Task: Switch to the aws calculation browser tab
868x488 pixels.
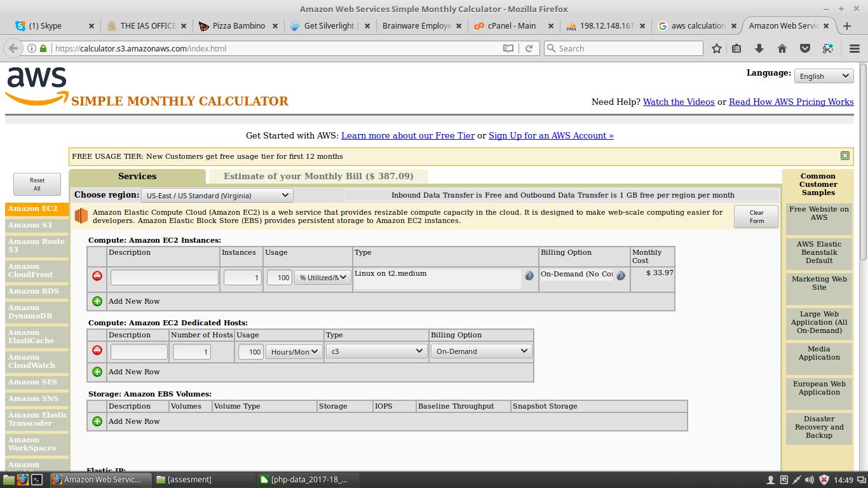Action: (698, 26)
